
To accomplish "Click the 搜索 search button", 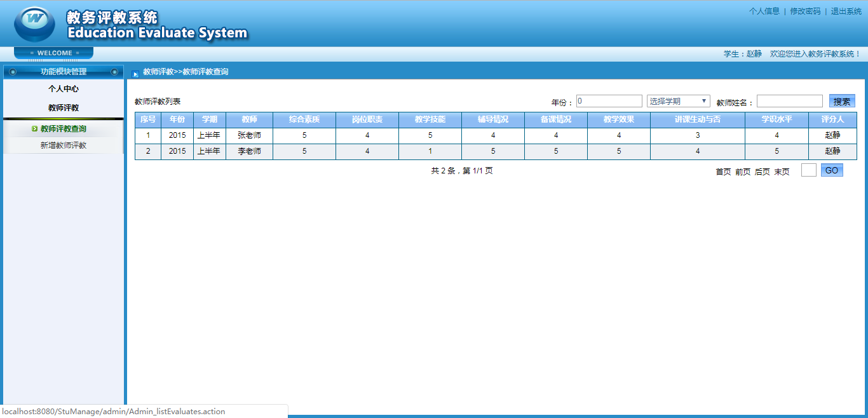I will pos(842,100).
